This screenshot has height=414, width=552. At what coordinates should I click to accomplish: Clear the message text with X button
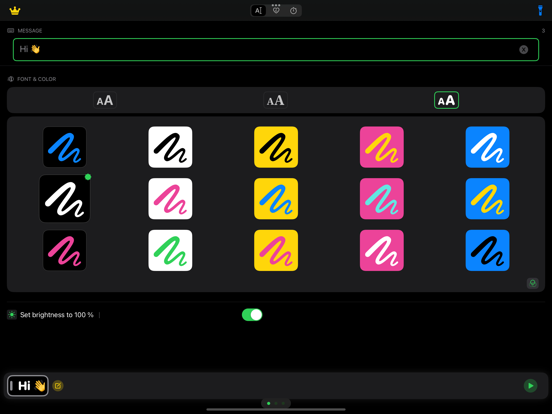[523, 50]
